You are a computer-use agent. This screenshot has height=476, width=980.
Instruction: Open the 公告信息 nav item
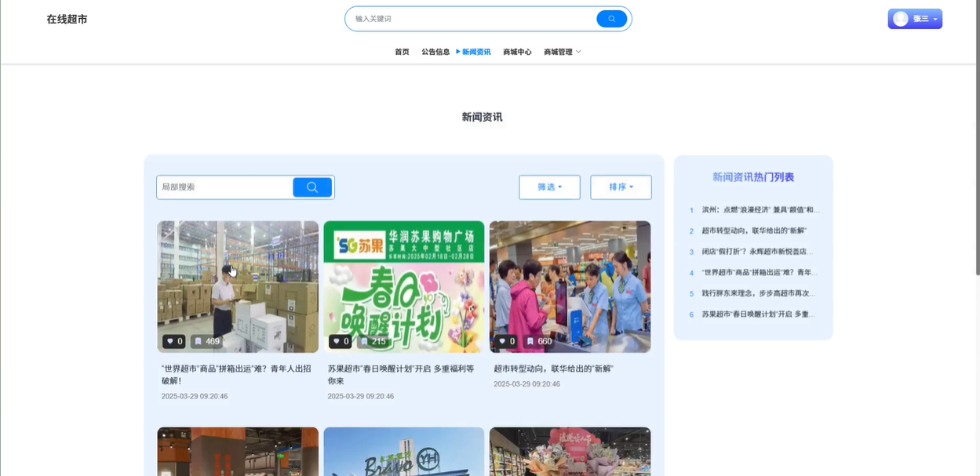point(435,52)
